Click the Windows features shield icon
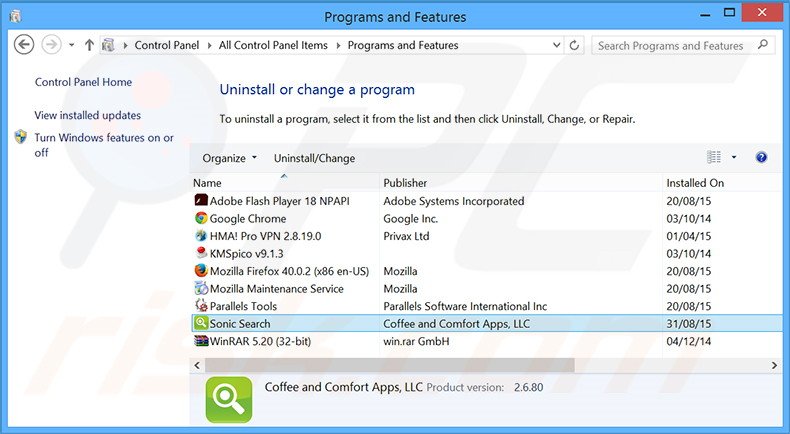790x434 pixels. 21,137
